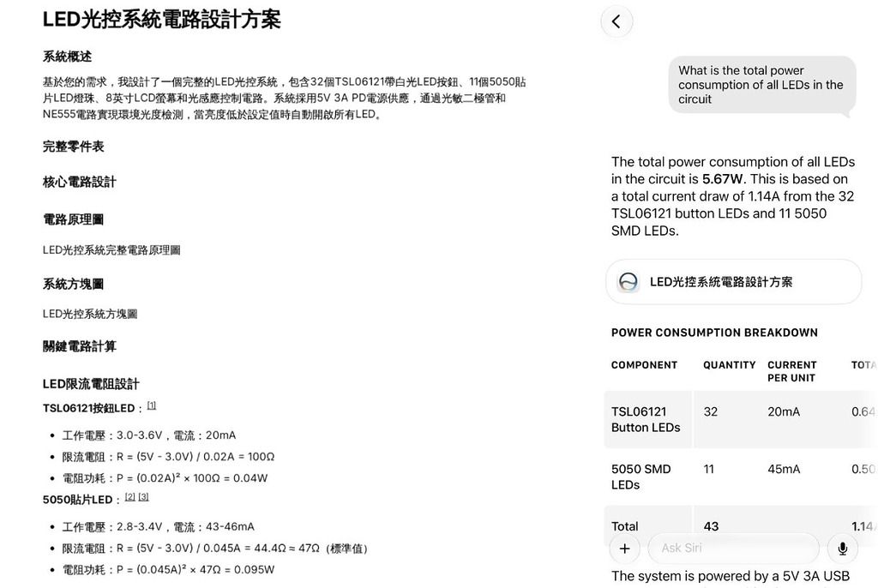Select the user question chat bubble
The width and height of the screenshot is (878, 588).
[x=762, y=85]
